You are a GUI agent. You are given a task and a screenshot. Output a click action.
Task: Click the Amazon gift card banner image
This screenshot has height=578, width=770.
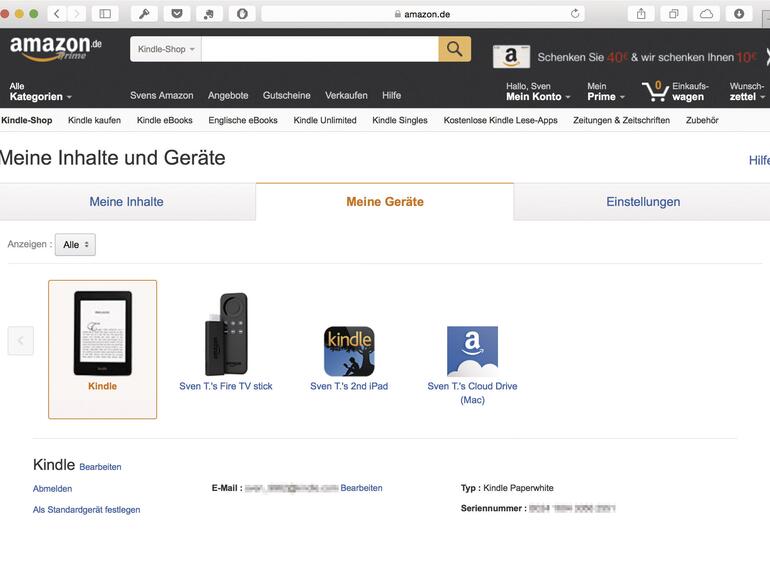click(511, 56)
